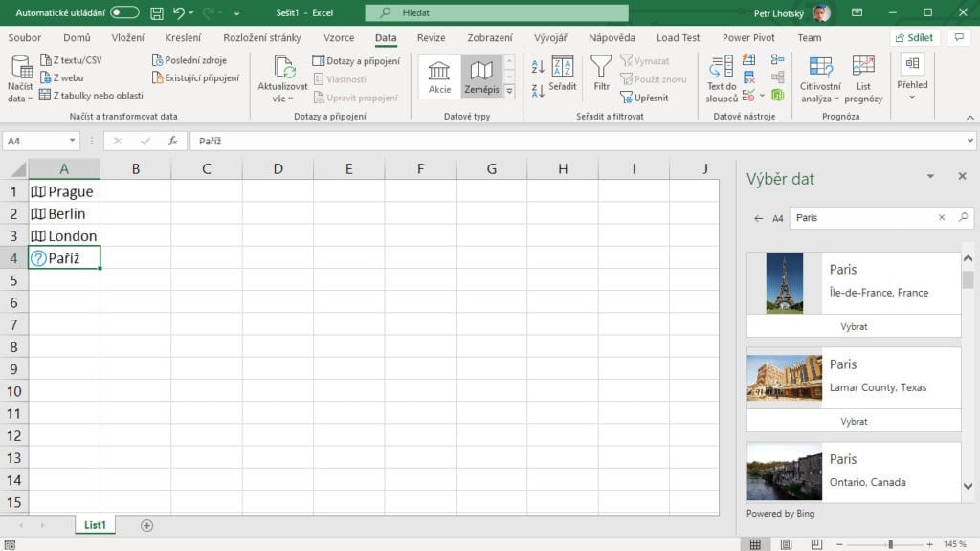980x551 pixels.
Task: Expand the Datové typy gallery arrow
Action: [509, 91]
